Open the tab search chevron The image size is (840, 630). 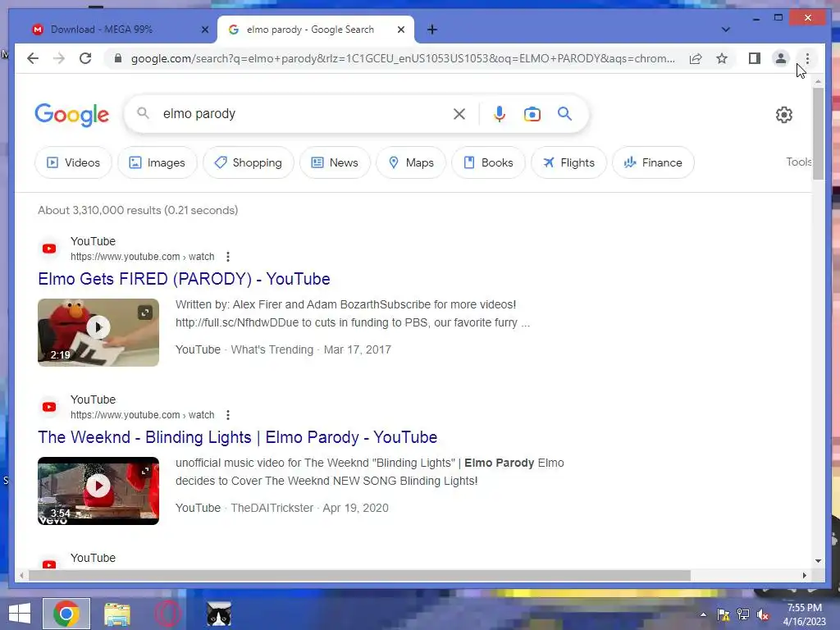tap(725, 30)
